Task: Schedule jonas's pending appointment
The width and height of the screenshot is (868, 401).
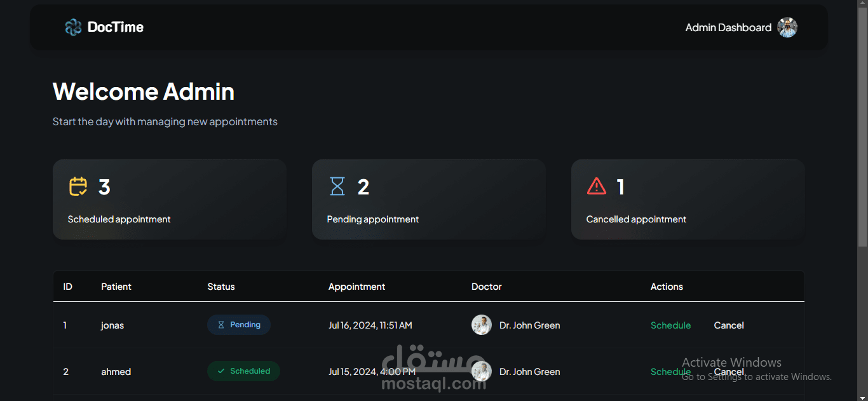Action: click(670, 325)
